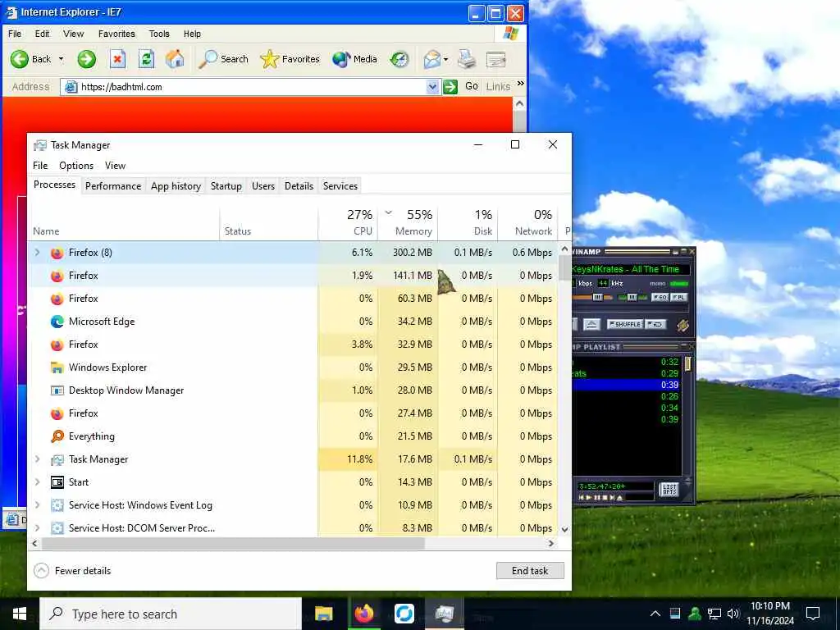Screen dimensions: 840x630
Task: Toggle Repeat in Winamp
Action: (655, 324)
